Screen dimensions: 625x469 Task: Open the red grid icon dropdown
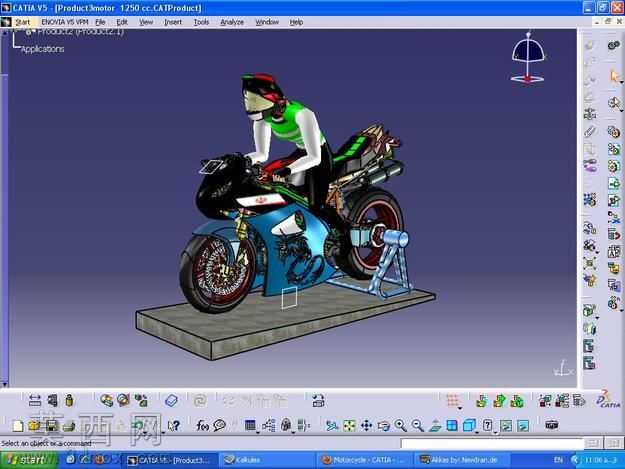[x=460, y=408]
